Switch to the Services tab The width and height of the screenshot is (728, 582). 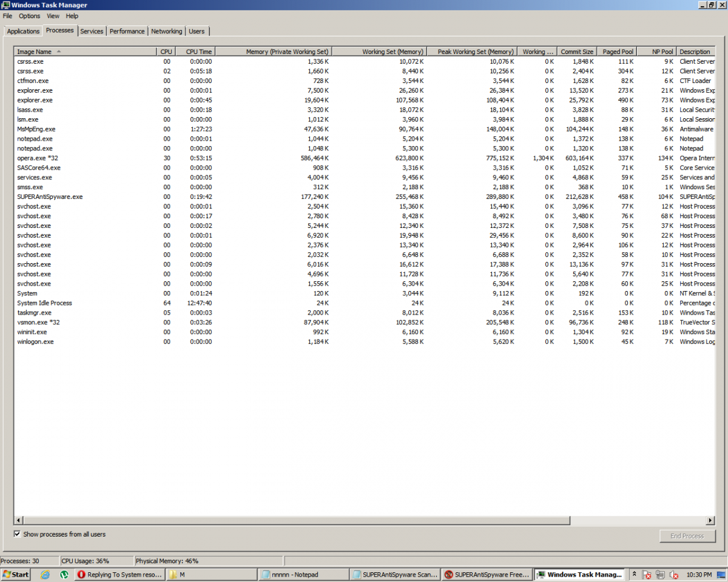92,32
